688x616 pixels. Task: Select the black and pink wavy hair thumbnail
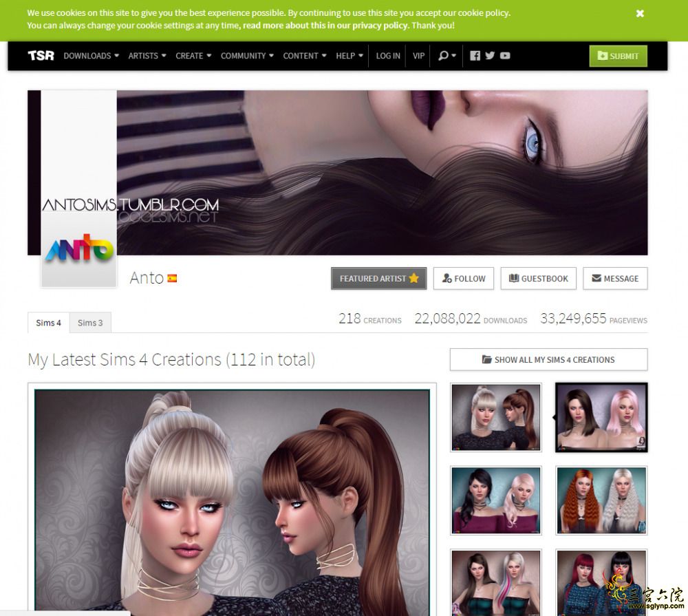click(x=496, y=500)
